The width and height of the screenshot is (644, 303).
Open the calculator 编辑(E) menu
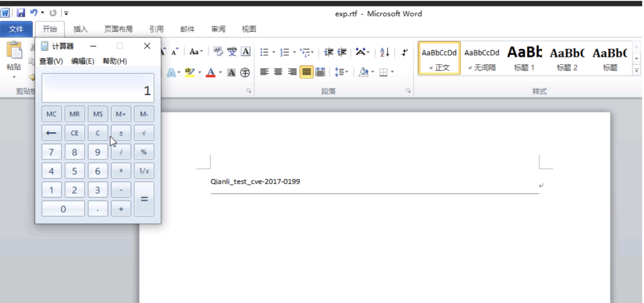point(83,61)
